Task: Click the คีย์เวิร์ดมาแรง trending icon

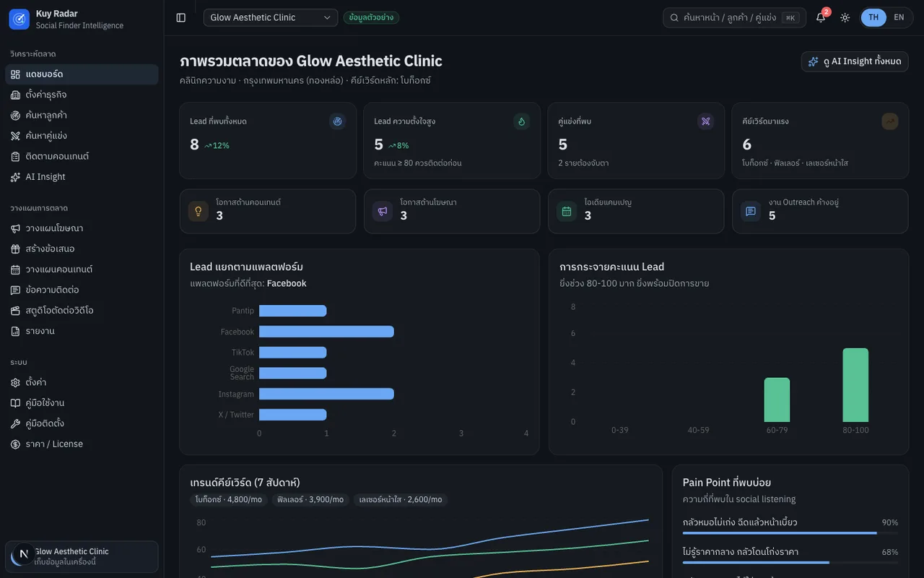Action: click(890, 121)
